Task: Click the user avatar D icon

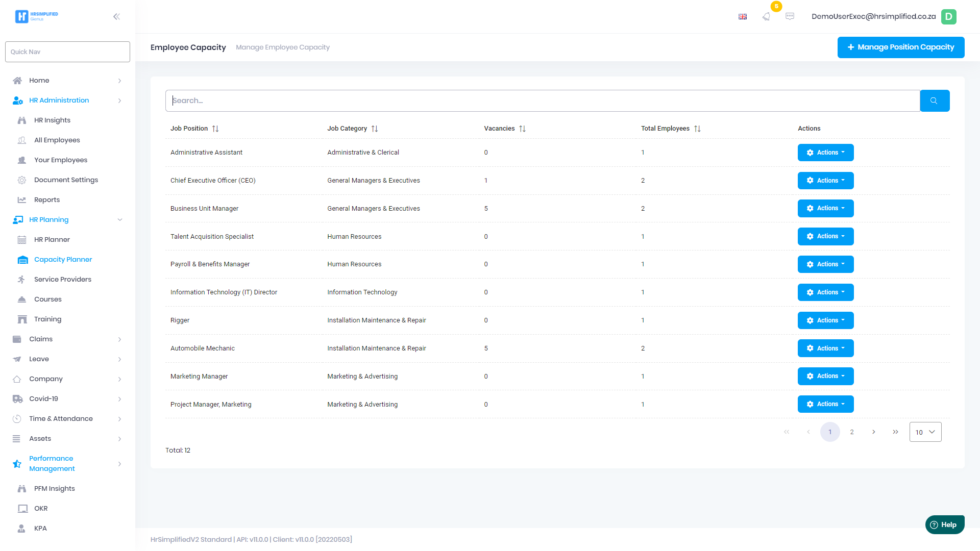Action: tap(948, 16)
